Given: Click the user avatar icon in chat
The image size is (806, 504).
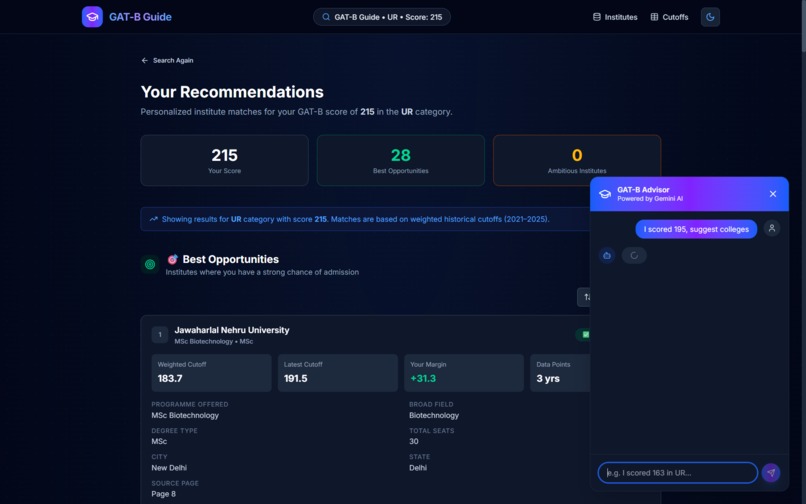Looking at the screenshot, I should point(772,228).
